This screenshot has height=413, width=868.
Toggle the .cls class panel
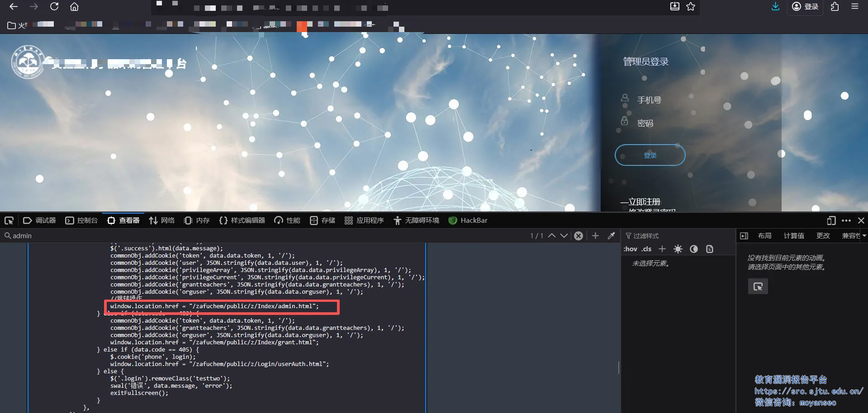pyautogui.click(x=647, y=249)
